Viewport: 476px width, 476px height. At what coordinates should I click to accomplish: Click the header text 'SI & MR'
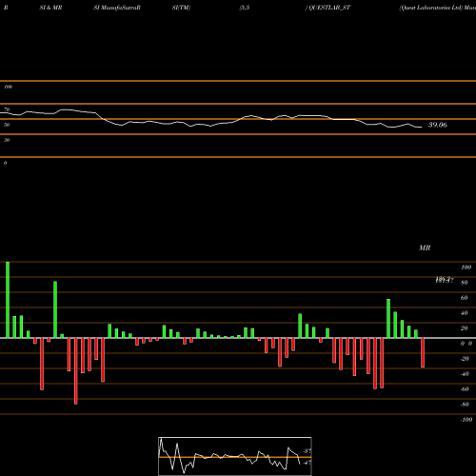tap(50, 8)
